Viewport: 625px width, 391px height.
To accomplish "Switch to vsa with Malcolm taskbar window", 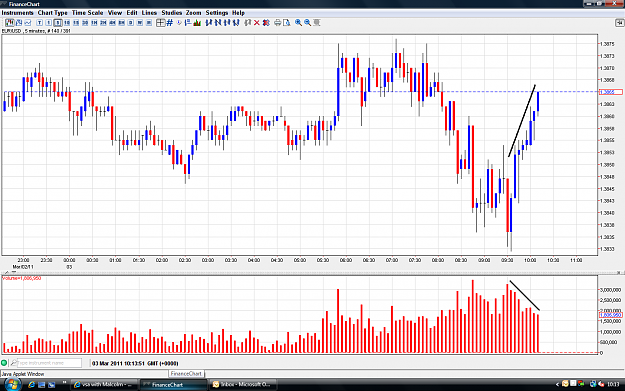I will 104,385.
